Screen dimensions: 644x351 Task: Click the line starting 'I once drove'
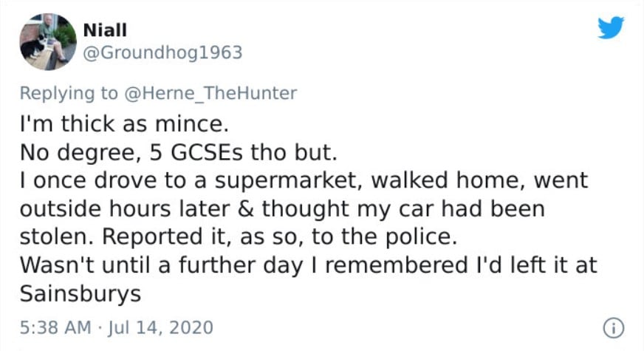(x=304, y=180)
